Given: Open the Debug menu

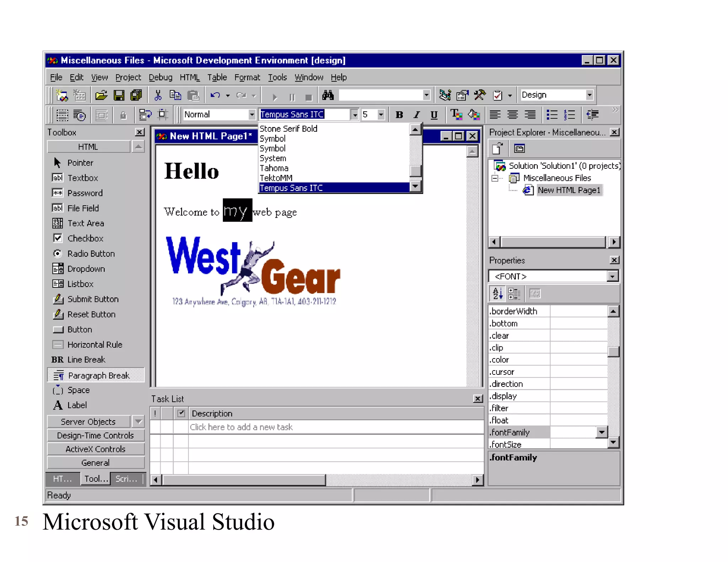Looking at the screenshot, I should click(160, 77).
